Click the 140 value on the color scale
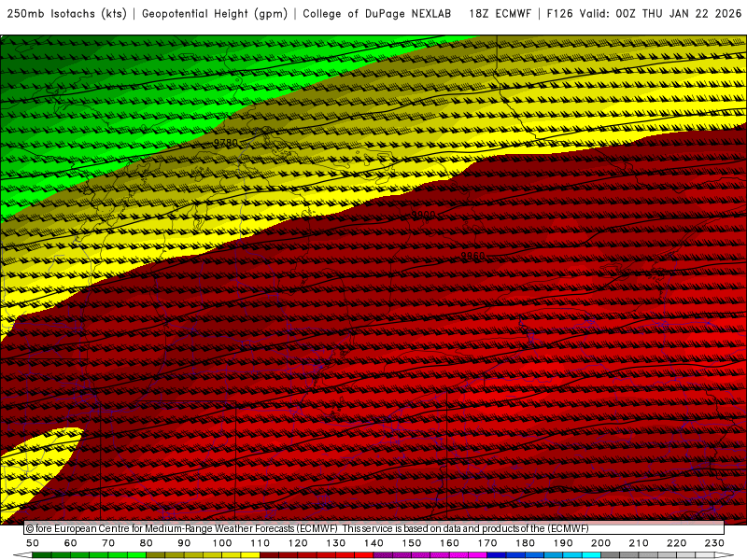This screenshot has height=560, width=747. [373, 543]
